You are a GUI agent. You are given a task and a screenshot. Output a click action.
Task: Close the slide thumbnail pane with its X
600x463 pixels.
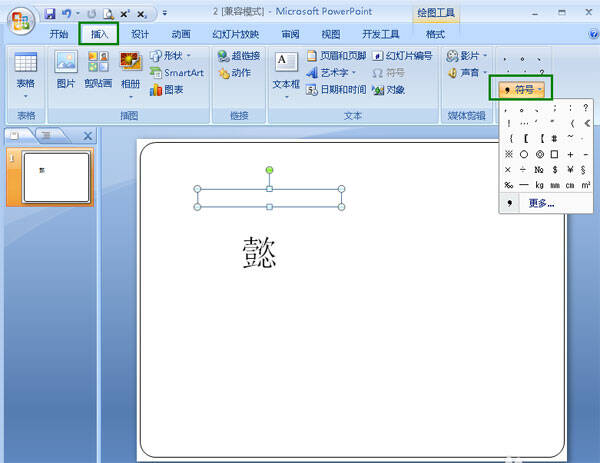click(x=88, y=136)
